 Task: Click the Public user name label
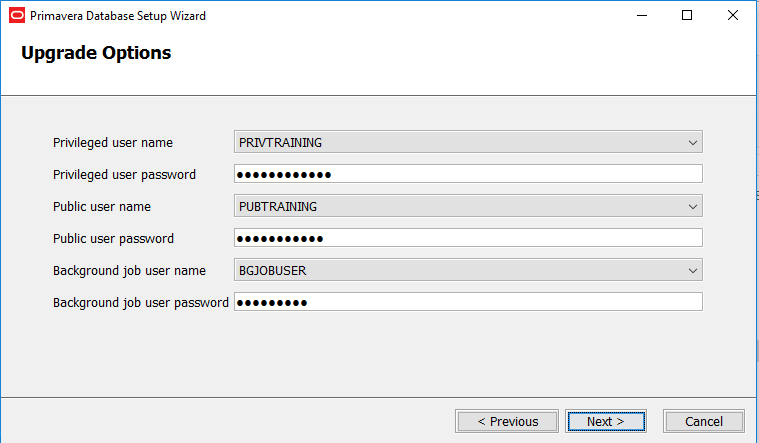click(102, 207)
